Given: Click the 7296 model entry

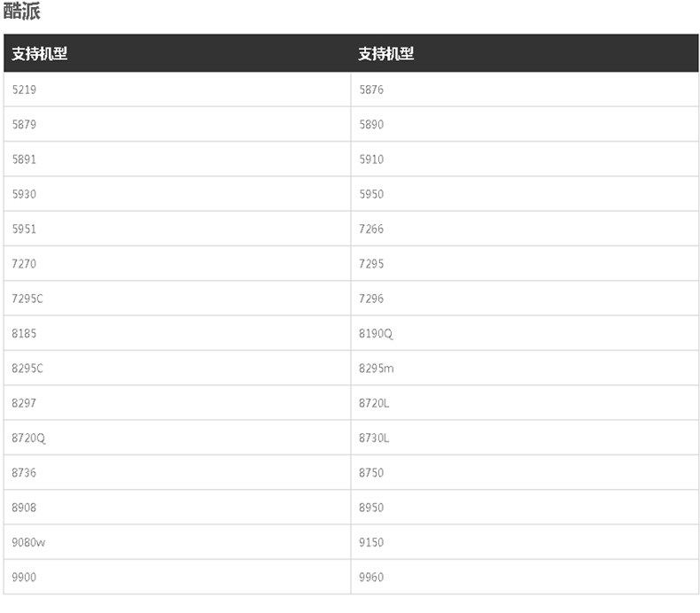Looking at the screenshot, I should tap(371, 299).
